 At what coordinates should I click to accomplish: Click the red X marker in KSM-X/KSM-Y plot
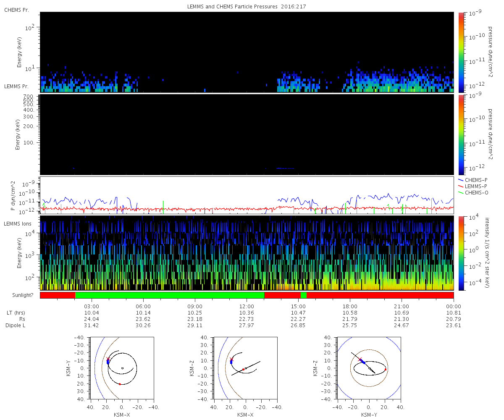[108, 359]
